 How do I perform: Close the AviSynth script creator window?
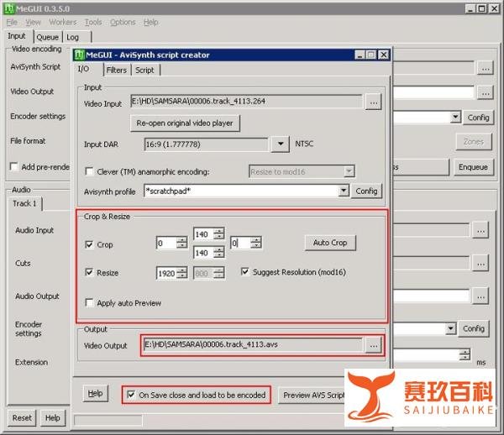click(x=384, y=55)
